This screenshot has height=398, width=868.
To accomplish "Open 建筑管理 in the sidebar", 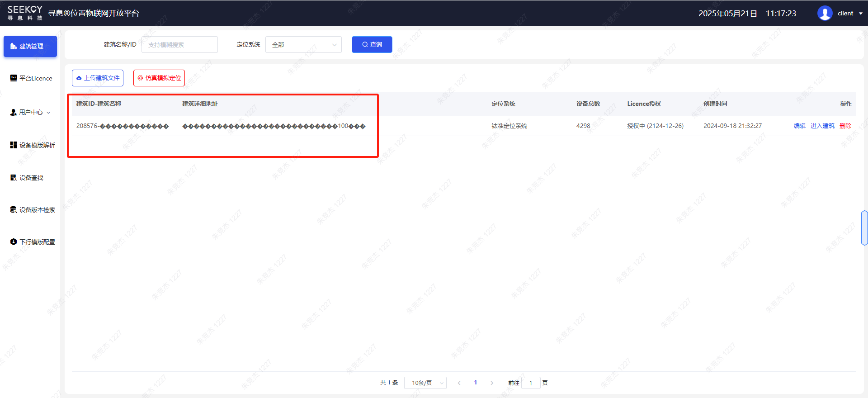I will click(x=30, y=46).
